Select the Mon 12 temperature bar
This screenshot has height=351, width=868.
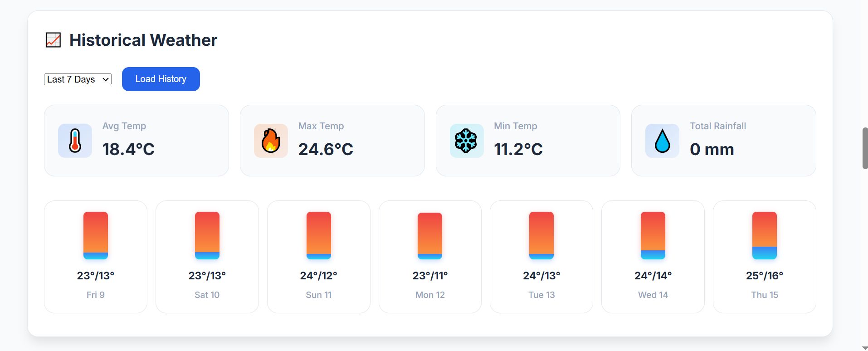[x=430, y=236]
